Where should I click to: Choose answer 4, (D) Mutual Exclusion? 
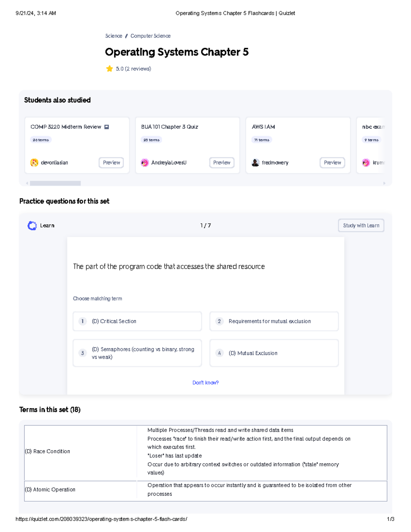pyautogui.click(x=274, y=353)
